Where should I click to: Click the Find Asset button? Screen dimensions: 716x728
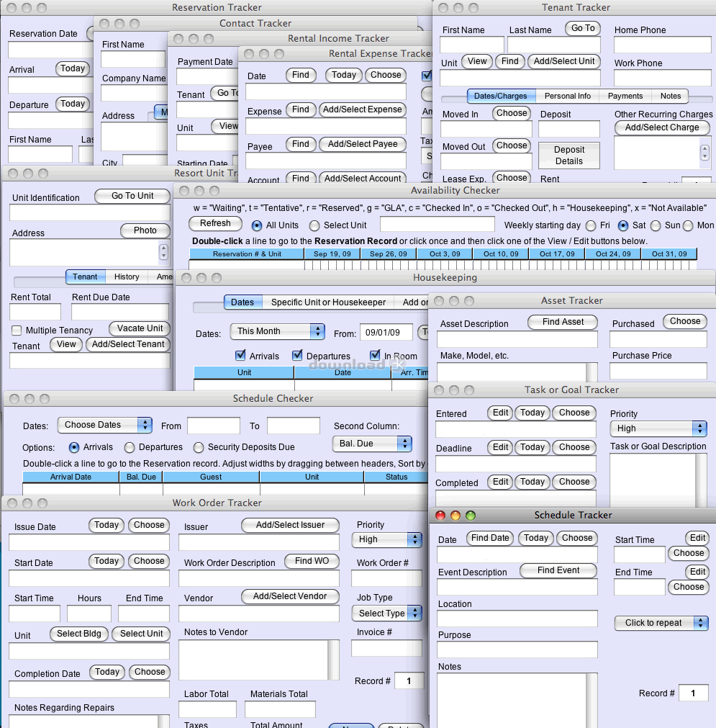click(x=563, y=322)
